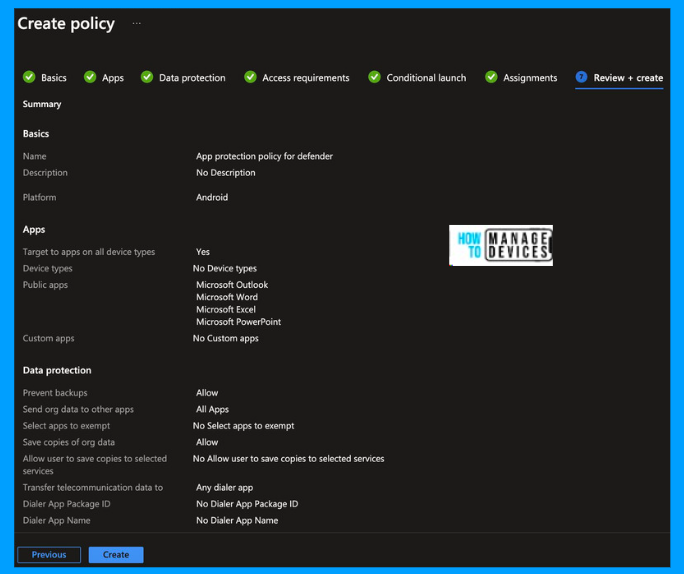Click the 'Select apps to exempt' label

coord(66,426)
